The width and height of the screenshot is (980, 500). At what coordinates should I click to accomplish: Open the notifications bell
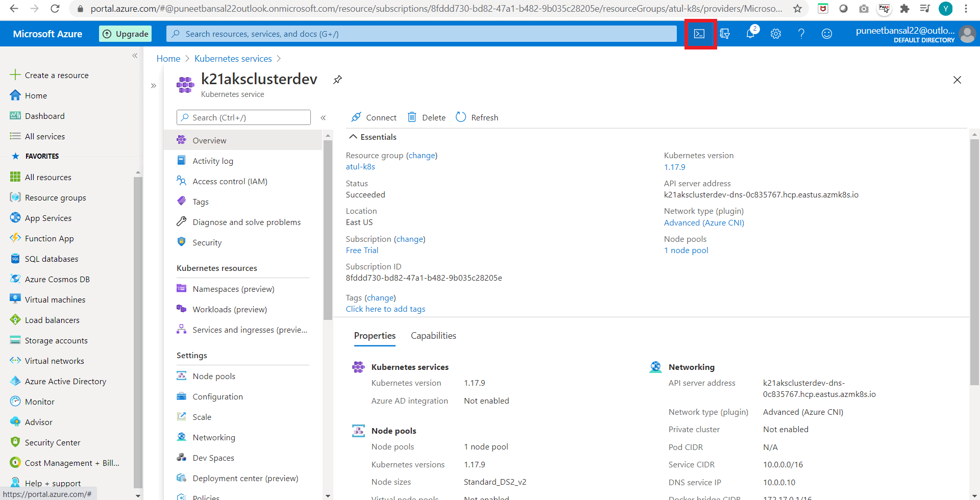(750, 34)
